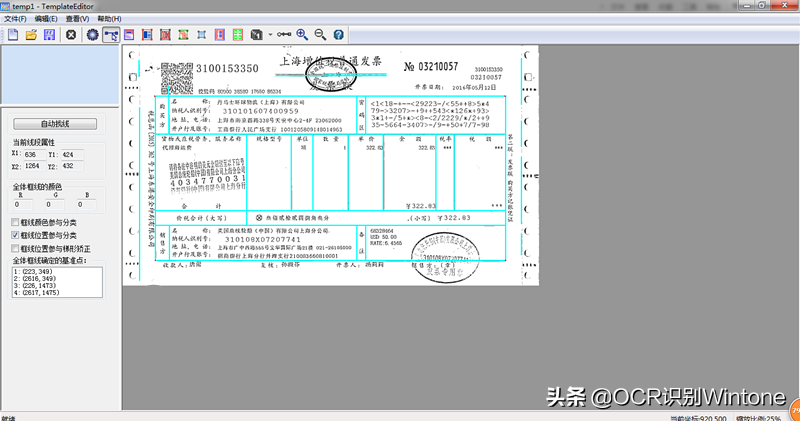800x421 pixels.
Task: Click the X1 coordinate field
Action: tap(34, 154)
